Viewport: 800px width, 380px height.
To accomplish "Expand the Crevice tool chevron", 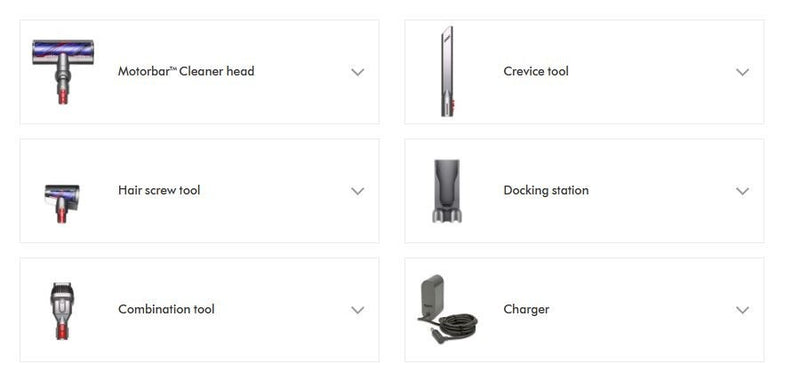I will [742, 72].
